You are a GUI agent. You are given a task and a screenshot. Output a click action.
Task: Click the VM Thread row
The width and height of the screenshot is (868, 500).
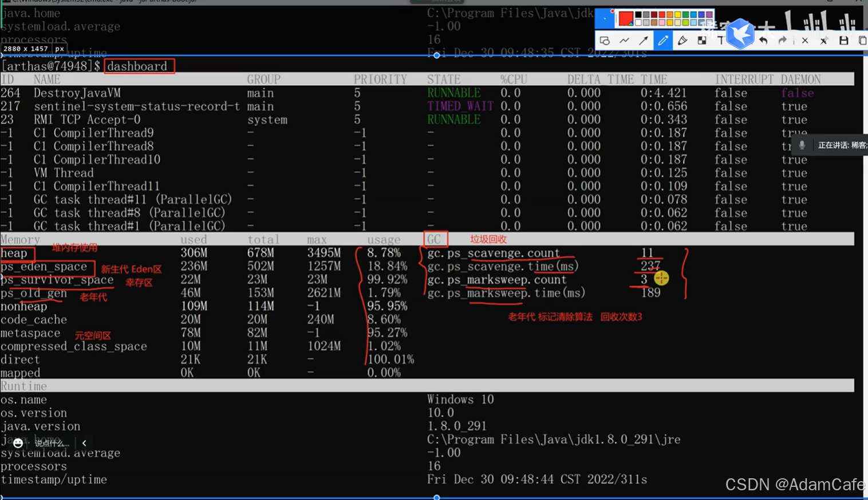pos(427,173)
